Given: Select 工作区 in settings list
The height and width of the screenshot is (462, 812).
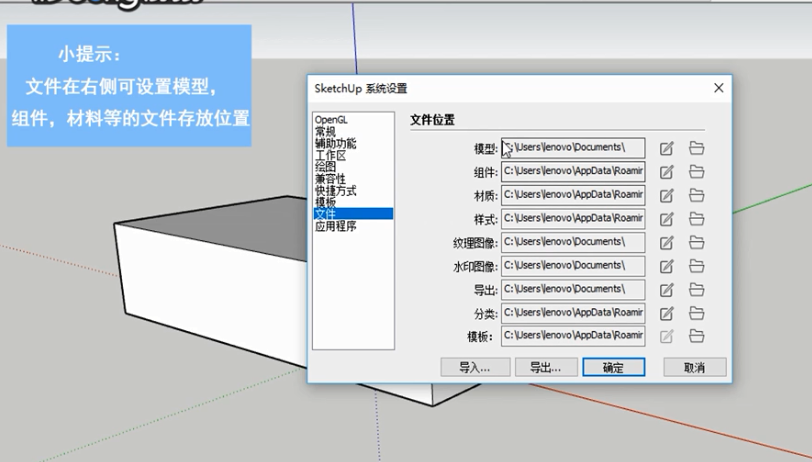Looking at the screenshot, I should pyautogui.click(x=330, y=155).
